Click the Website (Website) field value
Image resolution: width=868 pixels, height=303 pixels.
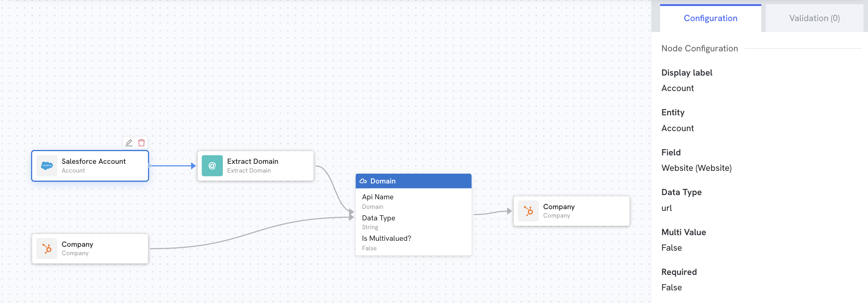coord(697,168)
